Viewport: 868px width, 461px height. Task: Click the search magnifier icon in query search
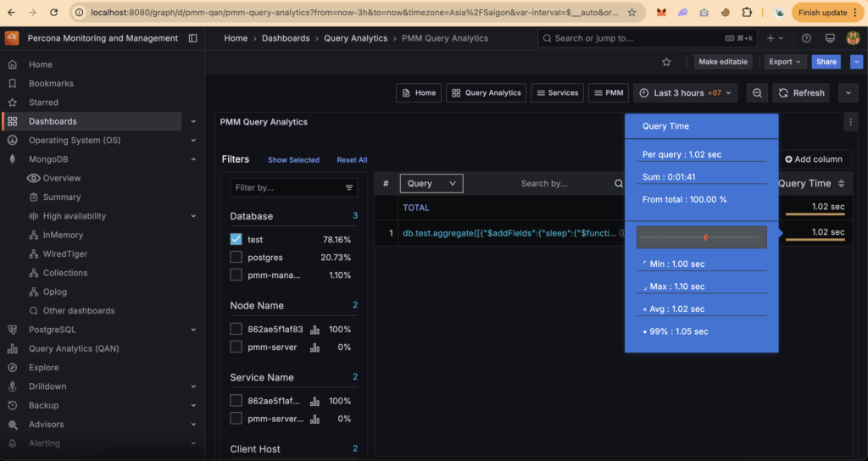618,184
